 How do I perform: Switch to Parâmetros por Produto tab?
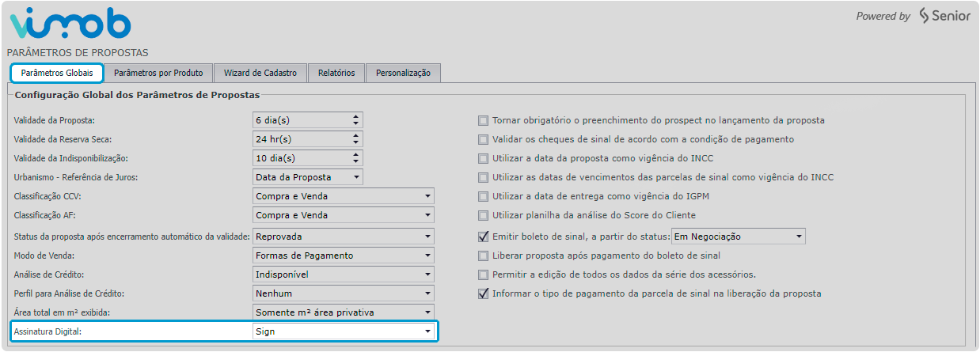pos(158,73)
